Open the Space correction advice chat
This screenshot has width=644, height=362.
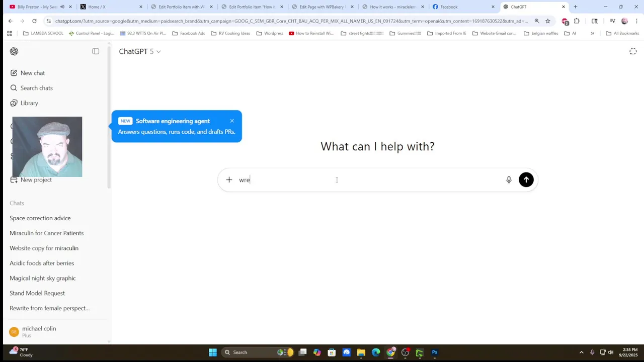tap(40, 218)
